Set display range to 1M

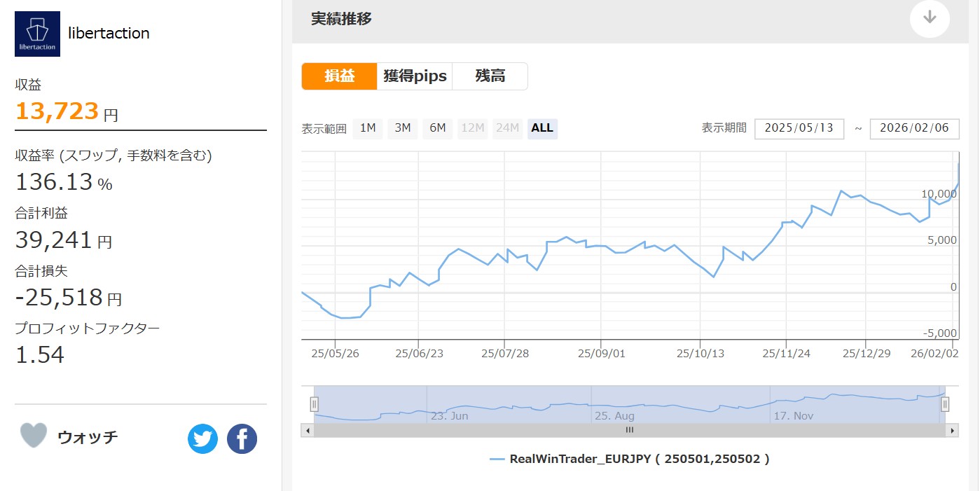click(368, 128)
